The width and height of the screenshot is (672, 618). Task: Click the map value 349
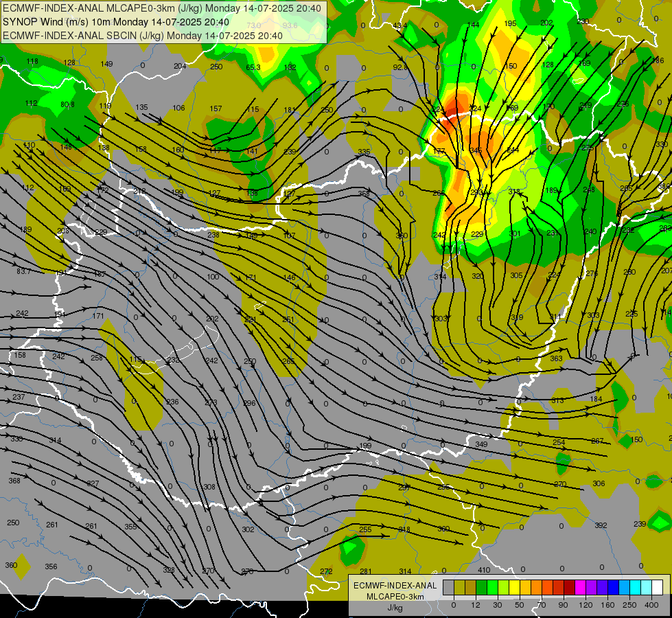[x=481, y=444]
